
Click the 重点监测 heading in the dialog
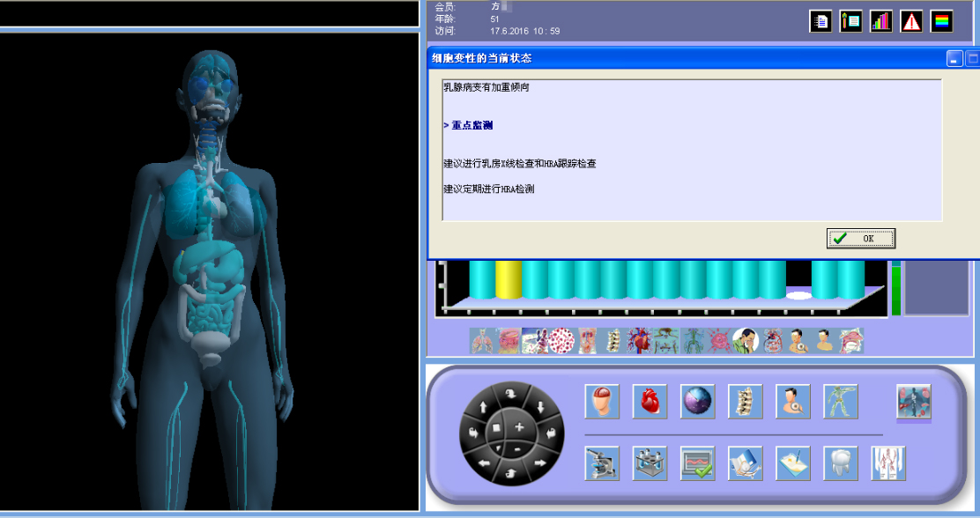tap(471, 126)
